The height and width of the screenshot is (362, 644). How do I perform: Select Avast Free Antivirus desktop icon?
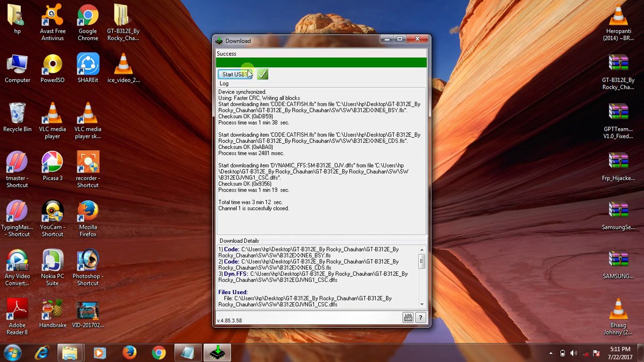[x=52, y=23]
